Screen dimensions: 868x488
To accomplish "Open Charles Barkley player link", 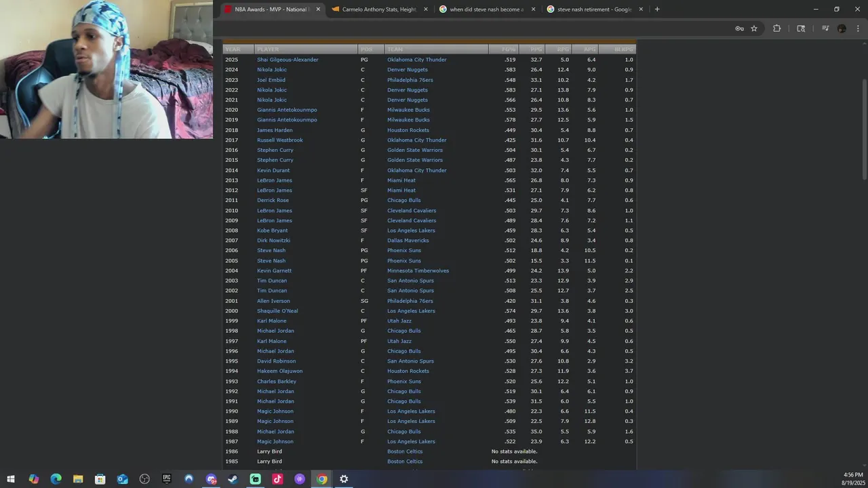I will pos(277,381).
